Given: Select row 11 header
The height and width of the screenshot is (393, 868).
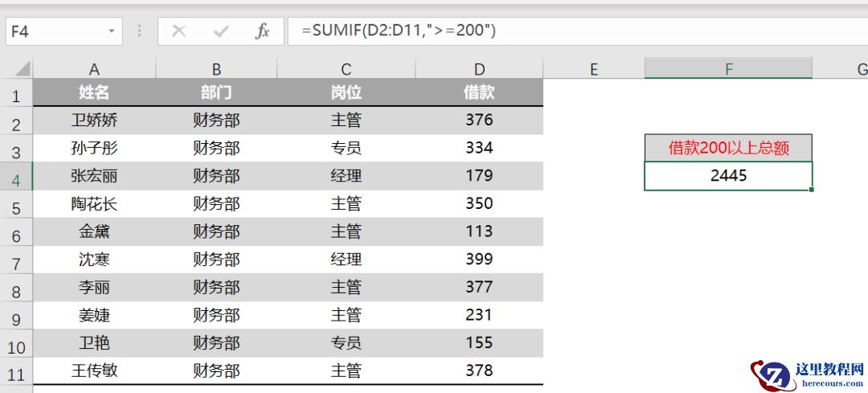Looking at the screenshot, I should point(16,373).
